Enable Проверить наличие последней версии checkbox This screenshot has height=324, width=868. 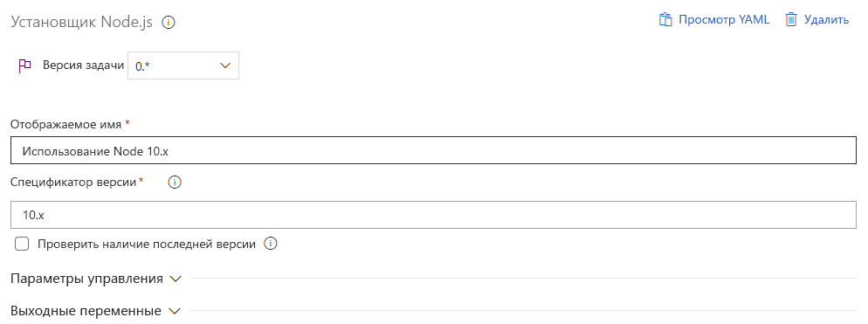pos(22,244)
